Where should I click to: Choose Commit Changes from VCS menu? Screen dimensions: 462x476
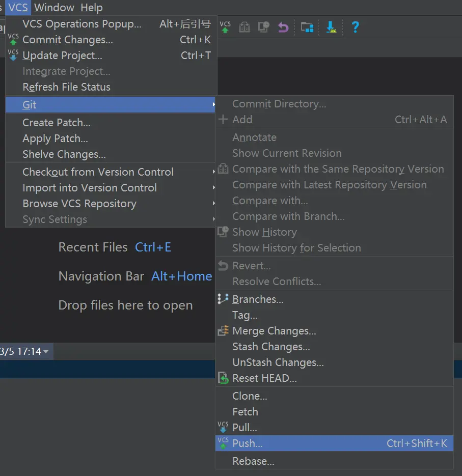111,40
